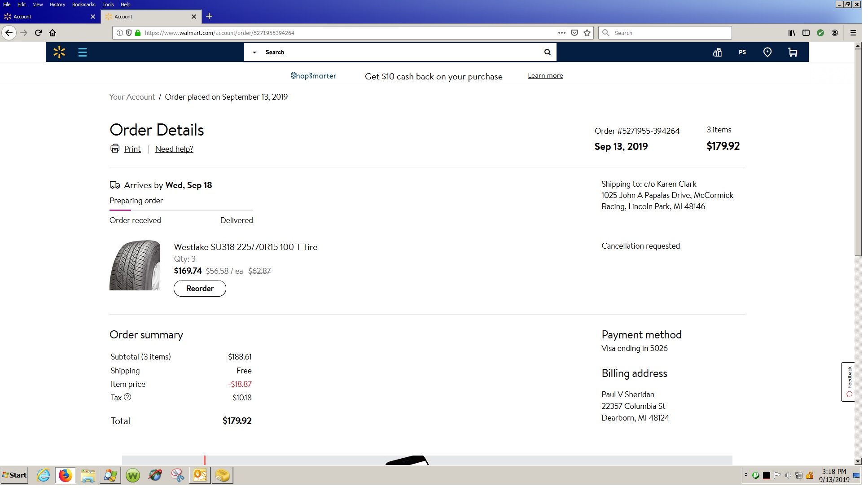Open the Edit menu
This screenshot has height=491, width=868.
pos(22,4)
